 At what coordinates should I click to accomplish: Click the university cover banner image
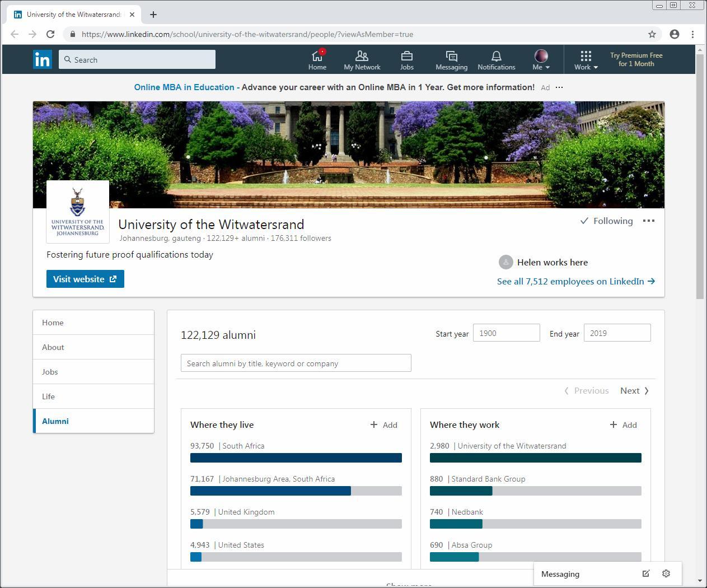tap(349, 155)
